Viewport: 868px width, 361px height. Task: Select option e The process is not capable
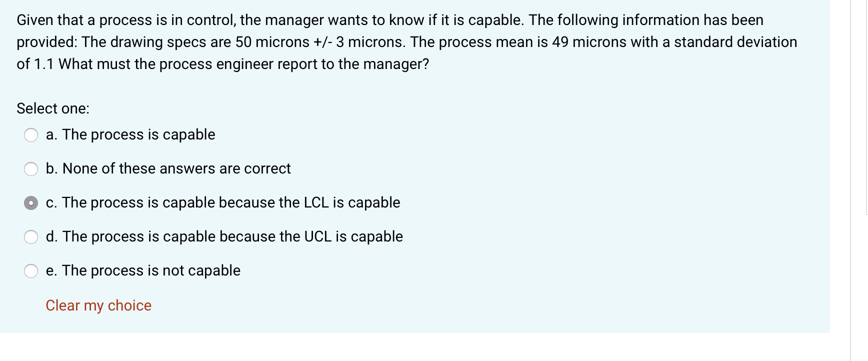coord(31,270)
